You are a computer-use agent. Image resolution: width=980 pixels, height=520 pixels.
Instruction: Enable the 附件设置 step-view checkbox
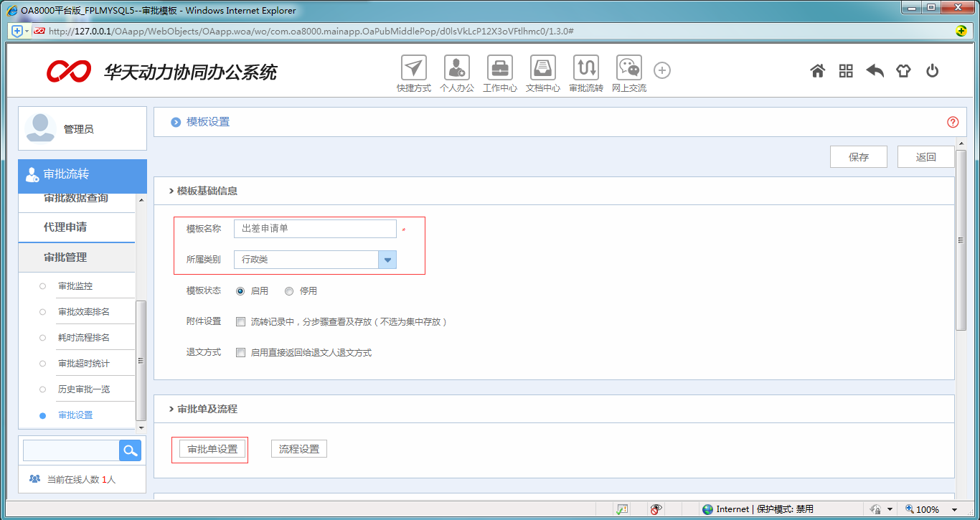click(240, 321)
